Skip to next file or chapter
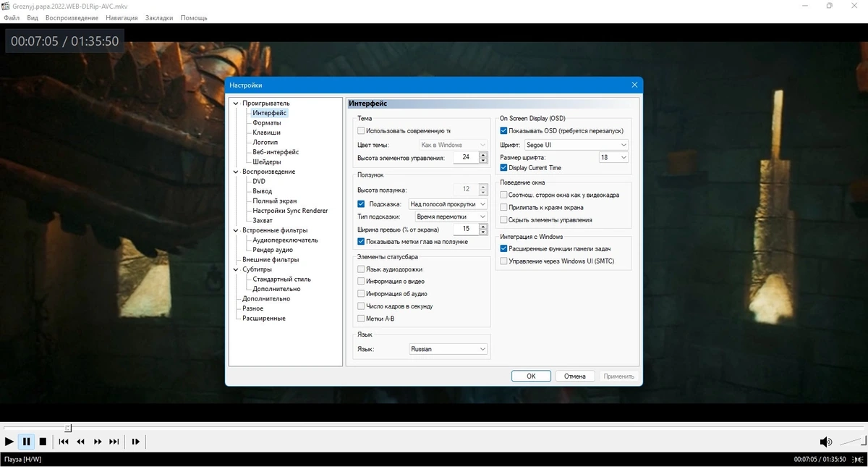Screen dimensions: 868x467 click(x=114, y=442)
